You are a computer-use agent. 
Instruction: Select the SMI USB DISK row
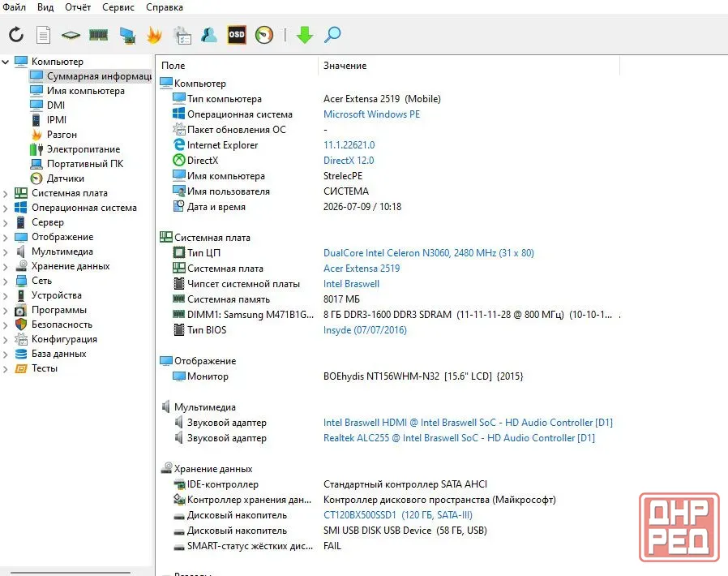click(x=389, y=531)
